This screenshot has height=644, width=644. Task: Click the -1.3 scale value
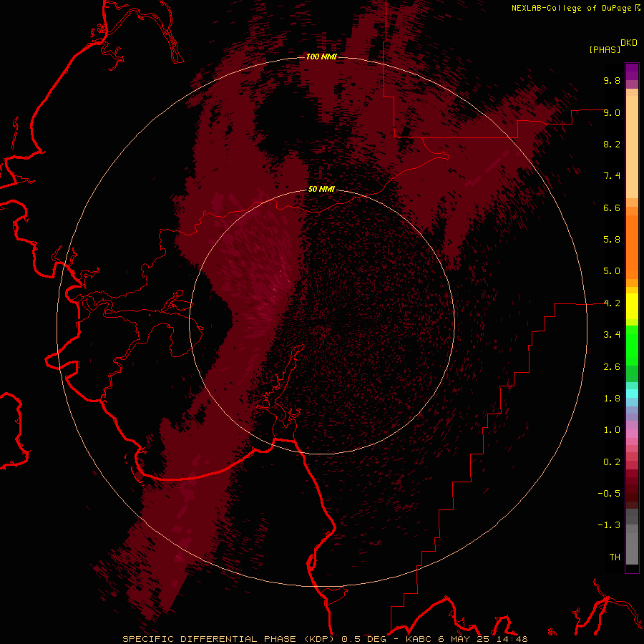(x=609, y=525)
